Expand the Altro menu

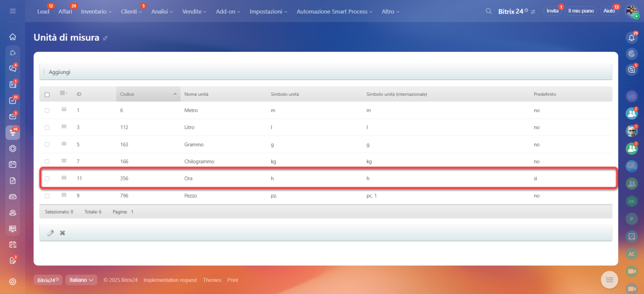(390, 11)
